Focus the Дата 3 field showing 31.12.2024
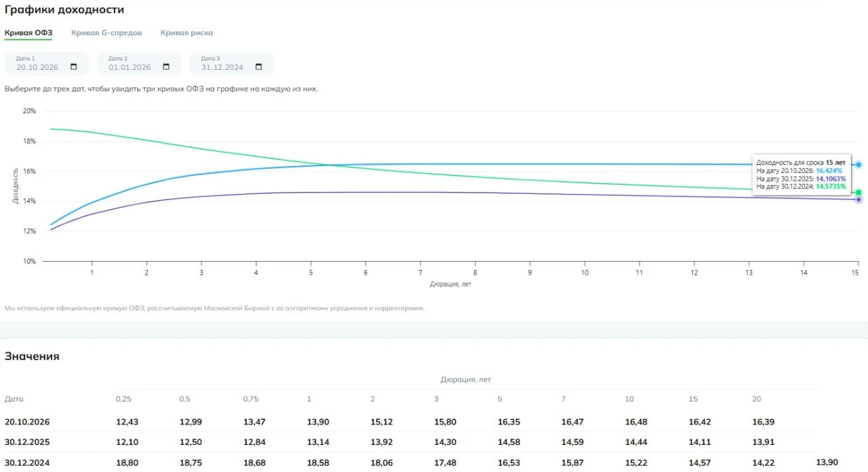 pyautogui.click(x=231, y=64)
